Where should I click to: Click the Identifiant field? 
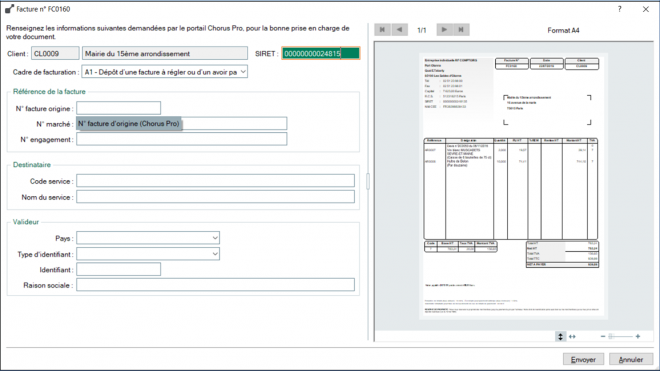[x=119, y=269]
